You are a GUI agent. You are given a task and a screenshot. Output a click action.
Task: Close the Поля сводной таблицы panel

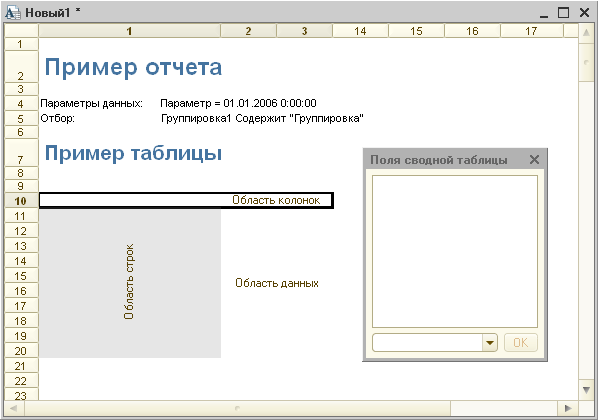(x=534, y=159)
